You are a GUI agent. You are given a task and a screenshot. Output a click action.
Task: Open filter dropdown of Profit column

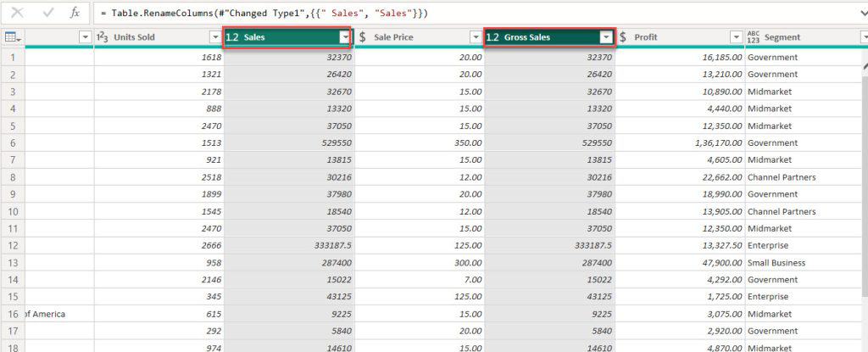pyautogui.click(x=737, y=37)
